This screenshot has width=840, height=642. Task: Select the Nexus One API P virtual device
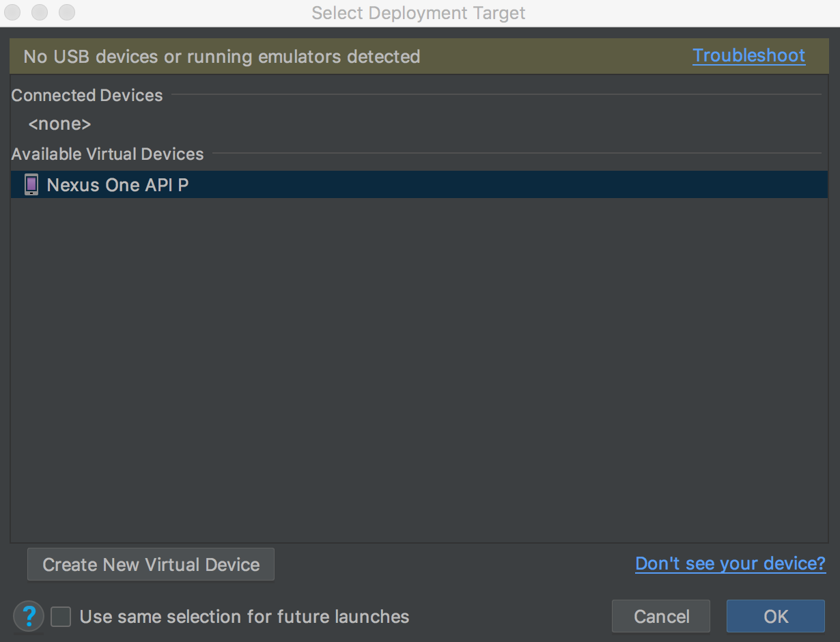(x=117, y=184)
